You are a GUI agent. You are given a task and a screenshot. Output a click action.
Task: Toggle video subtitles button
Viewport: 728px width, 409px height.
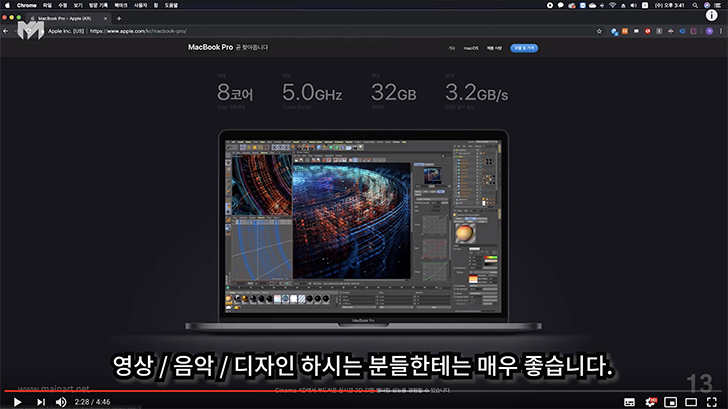click(x=629, y=402)
